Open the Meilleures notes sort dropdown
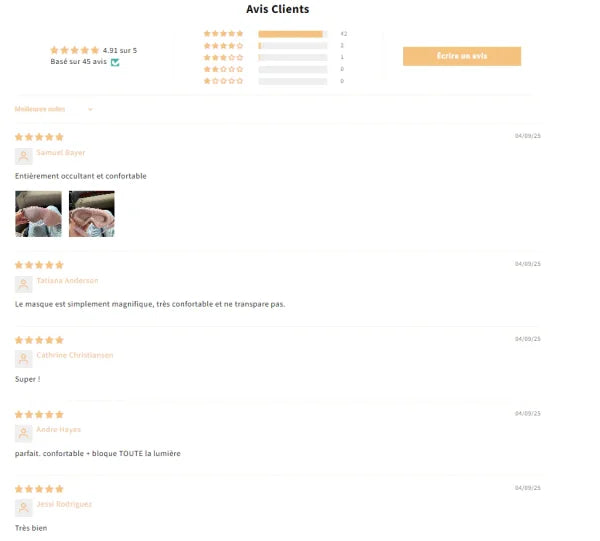This screenshot has width=600, height=541. pos(54,109)
